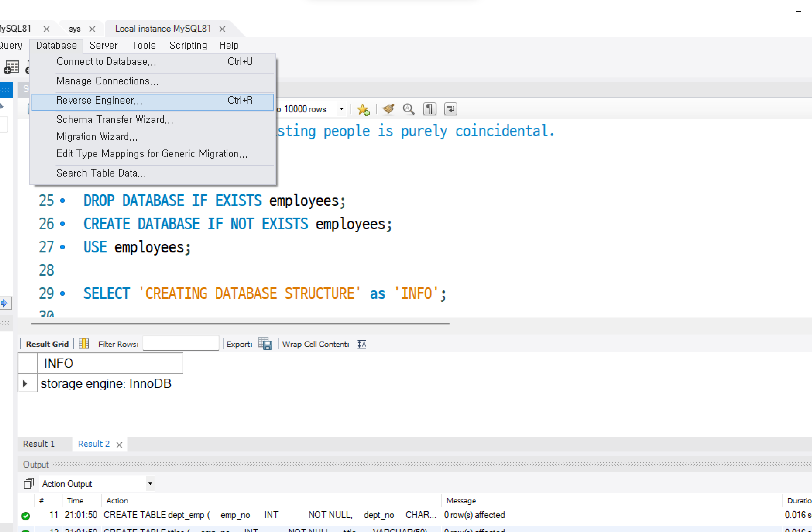
Task: Select Connect to Database menu entry
Action: pos(153,62)
